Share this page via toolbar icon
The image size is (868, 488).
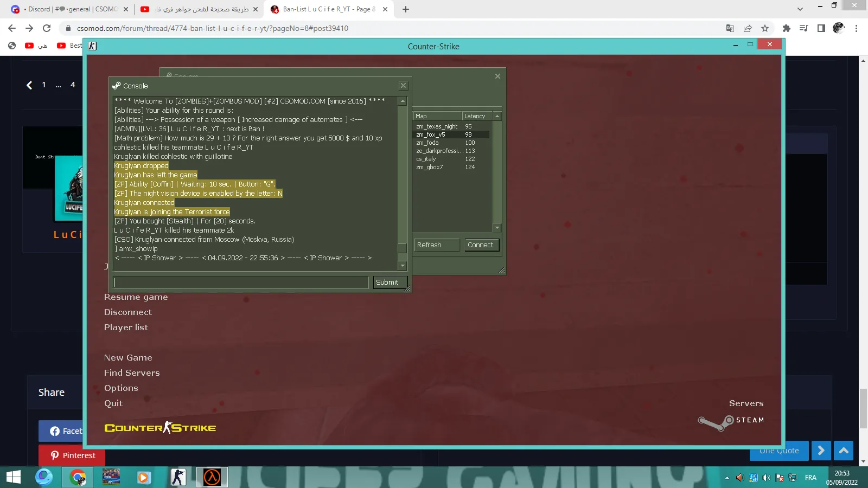[748, 28]
